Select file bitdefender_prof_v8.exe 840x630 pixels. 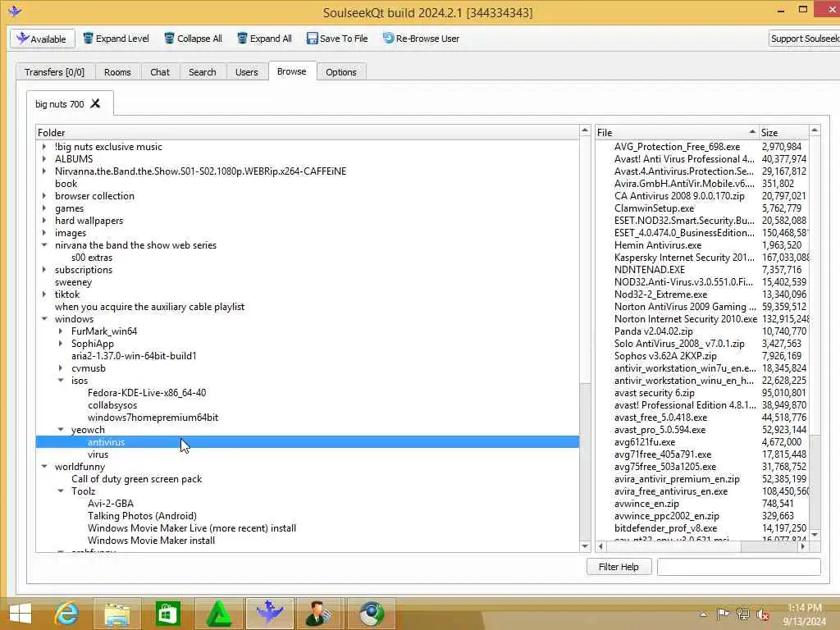665,528
